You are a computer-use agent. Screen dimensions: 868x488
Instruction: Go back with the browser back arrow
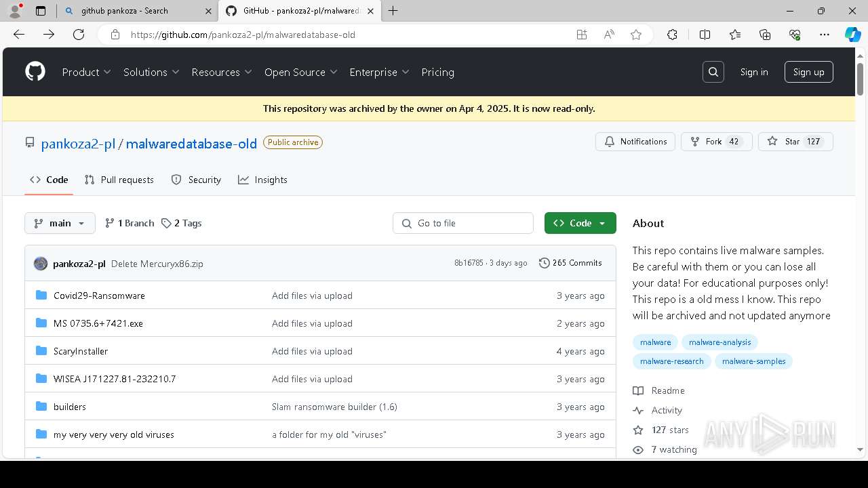19,35
